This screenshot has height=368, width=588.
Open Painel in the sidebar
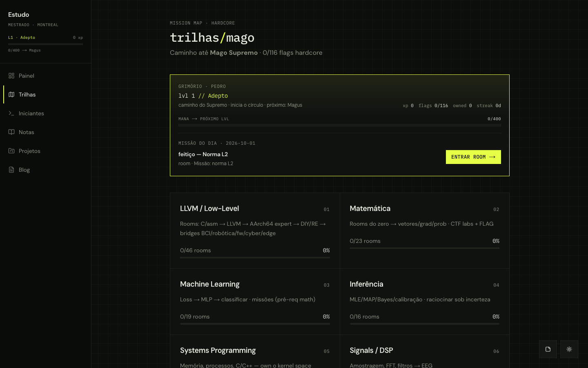[x=45, y=76]
